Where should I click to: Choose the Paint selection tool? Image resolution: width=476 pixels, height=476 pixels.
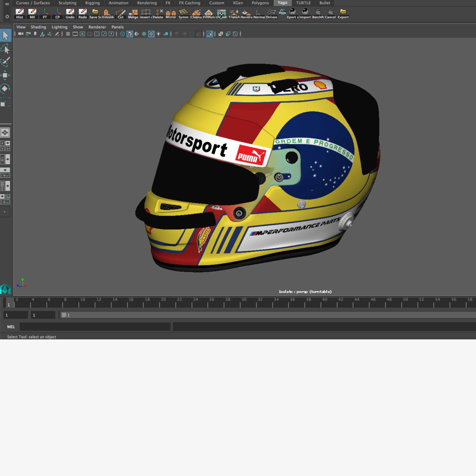[5, 62]
